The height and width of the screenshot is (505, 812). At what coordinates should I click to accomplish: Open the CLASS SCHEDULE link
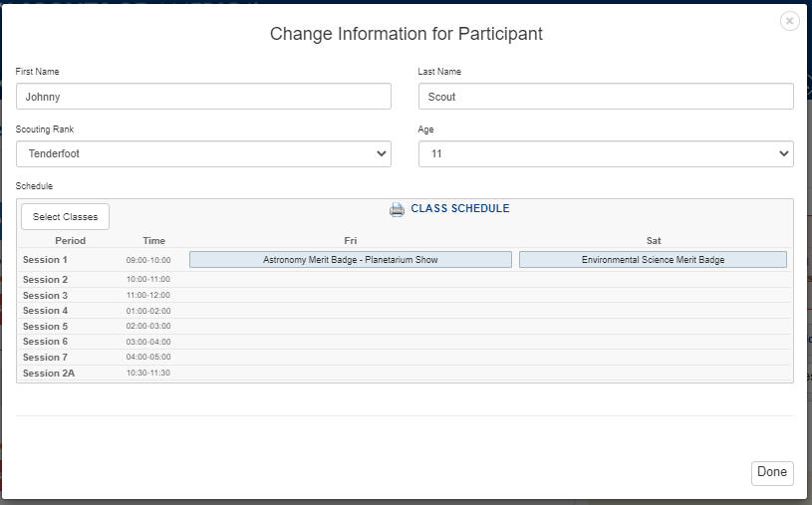click(459, 209)
